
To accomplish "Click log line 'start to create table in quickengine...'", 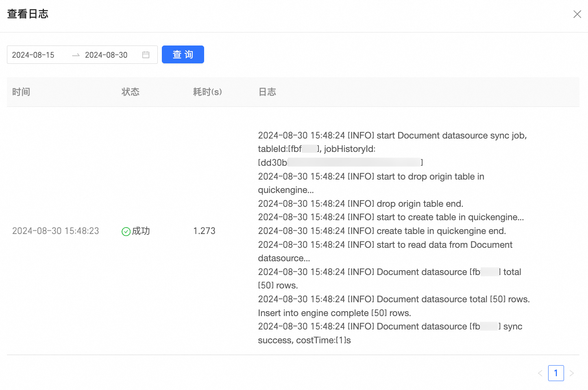I will click(x=391, y=217).
